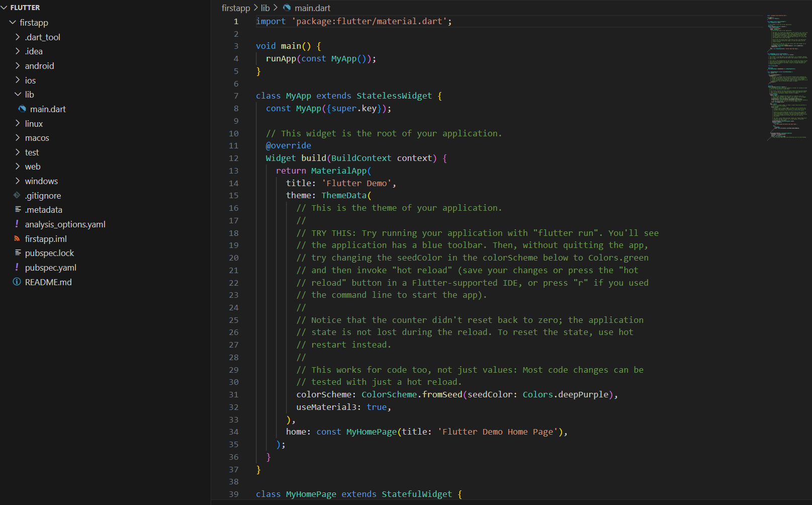Click the lines icon next to pubspec.lock
812x505 pixels.
point(18,252)
